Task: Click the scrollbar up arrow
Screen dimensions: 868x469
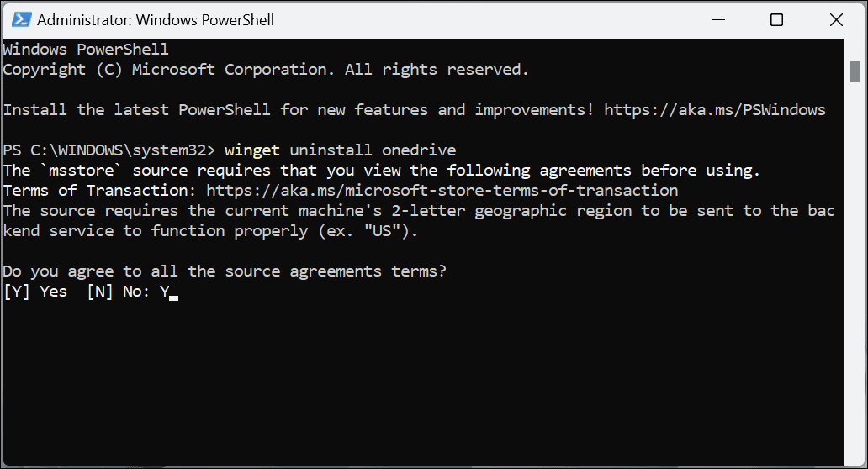Action: [x=855, y=48]
